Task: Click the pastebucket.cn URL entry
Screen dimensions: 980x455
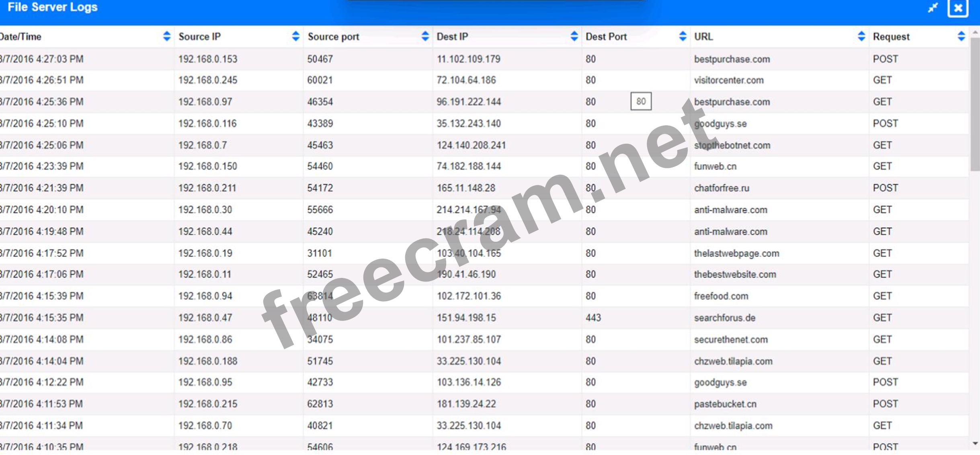Action: (725, 404)
